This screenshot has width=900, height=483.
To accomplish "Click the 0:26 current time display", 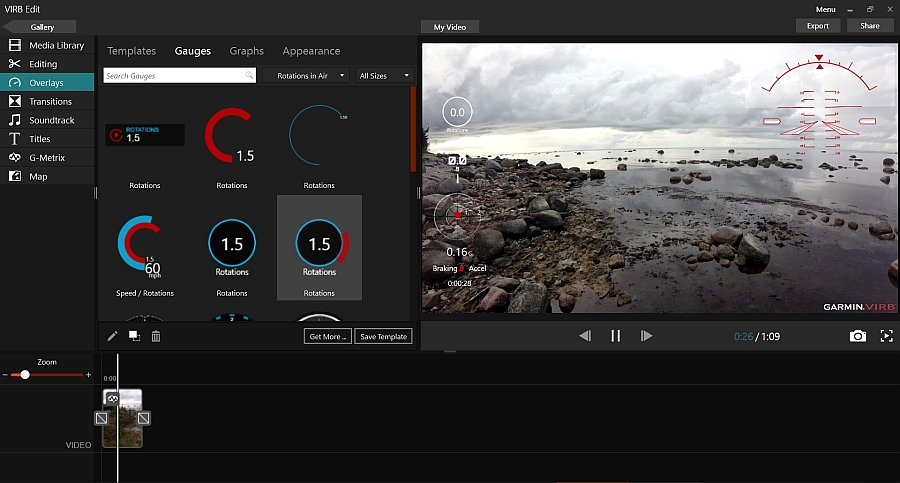I will click(x=743, y=337).
